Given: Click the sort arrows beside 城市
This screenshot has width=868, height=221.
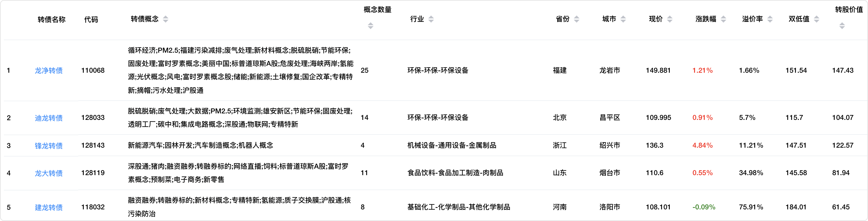Looking at the screenshot, I should click(x=623, y=19).
